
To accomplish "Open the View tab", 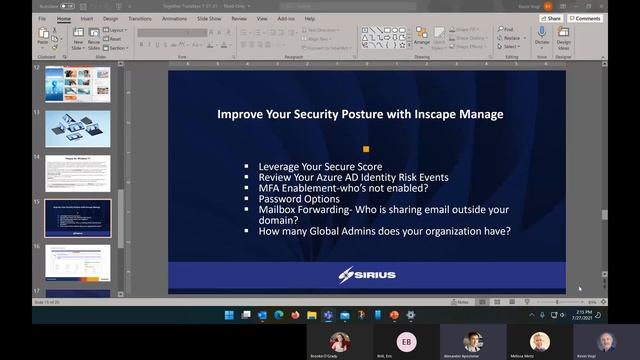I will pyautogui.click(x=262, y=19).
